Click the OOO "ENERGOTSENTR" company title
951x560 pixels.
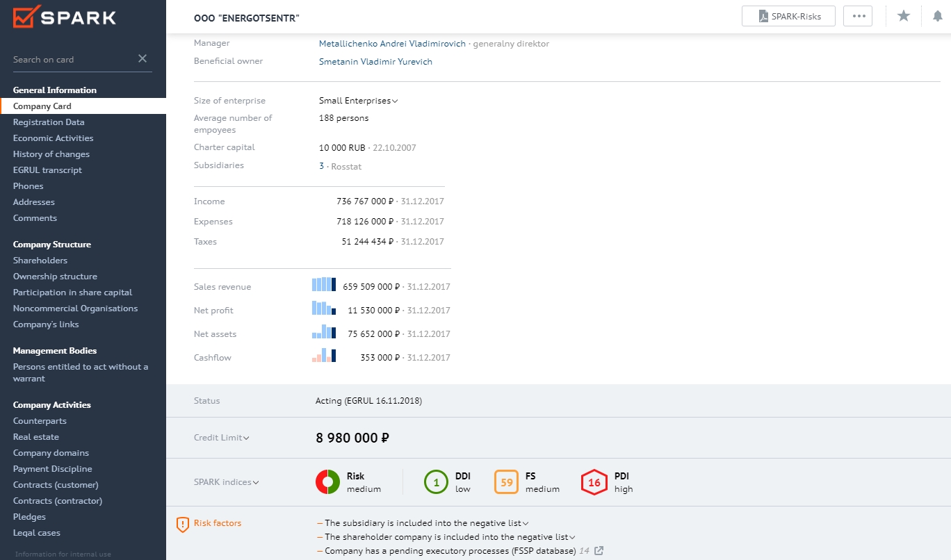247,17
